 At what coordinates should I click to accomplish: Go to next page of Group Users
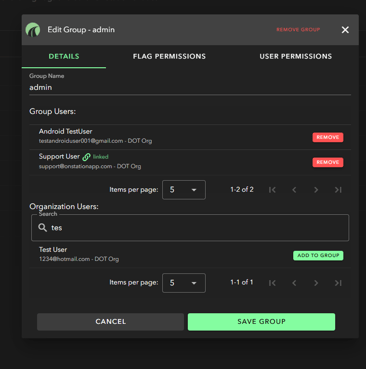[x=316, y=190]
